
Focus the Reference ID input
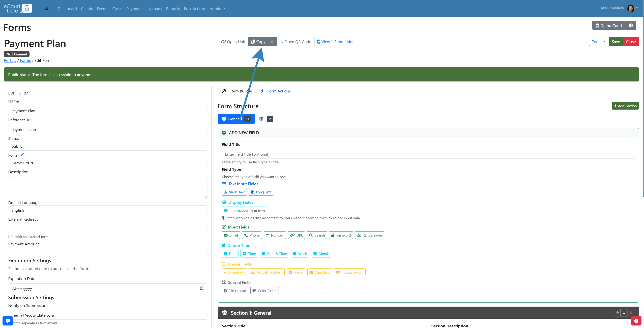pyautogui.click(x=108, y=129)
